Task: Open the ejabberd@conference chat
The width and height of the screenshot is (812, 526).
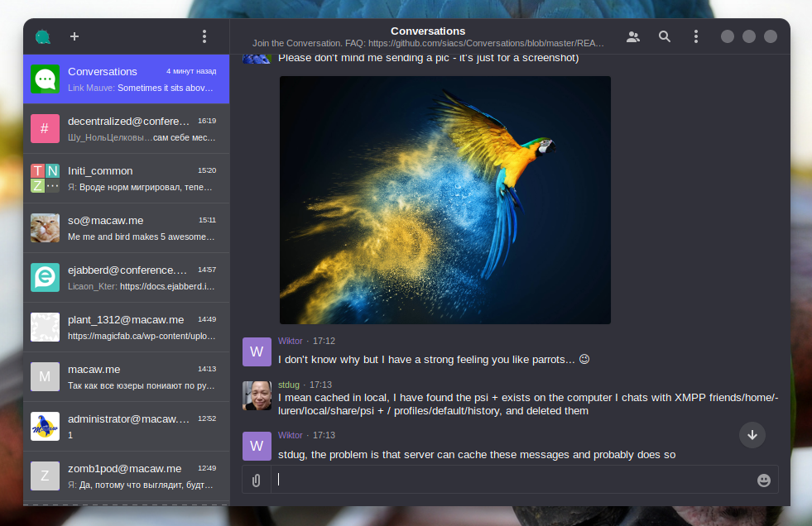Action: tap(124, 277)
